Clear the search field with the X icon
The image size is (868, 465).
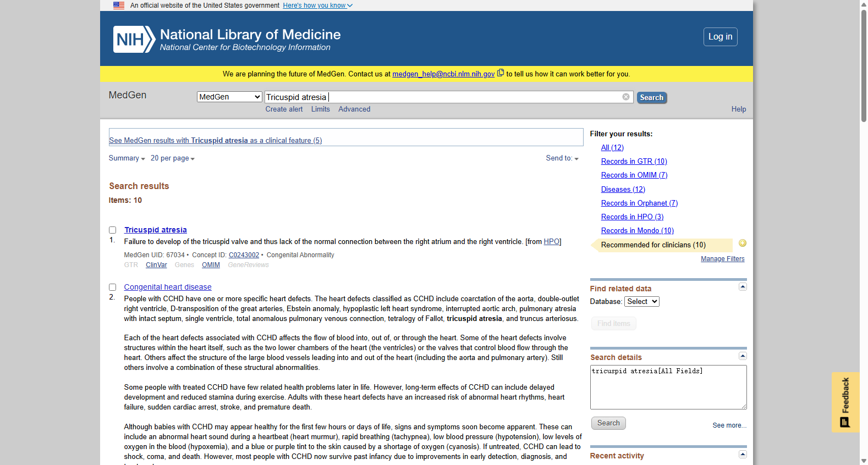point(626,97)
